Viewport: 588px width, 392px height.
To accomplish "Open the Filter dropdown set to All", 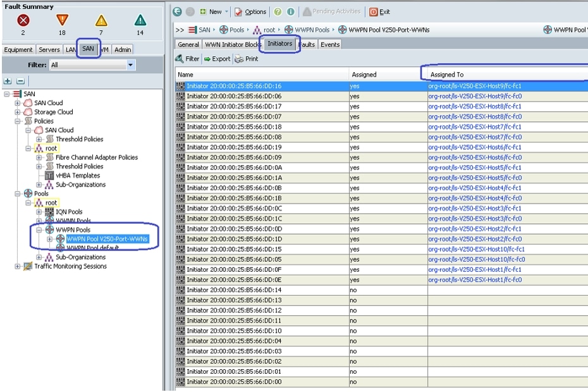I will (x=131, y=64).
